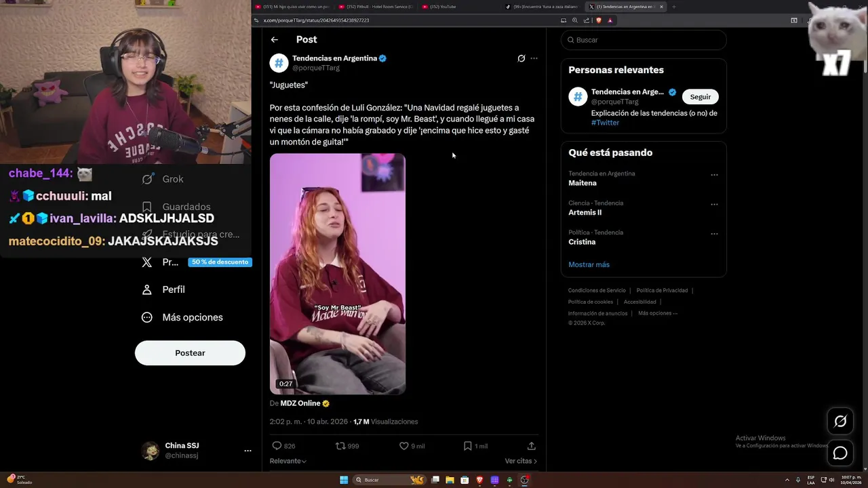
Task: Click the 1,7 M Visualizaciones count
Action: (385, 422)
